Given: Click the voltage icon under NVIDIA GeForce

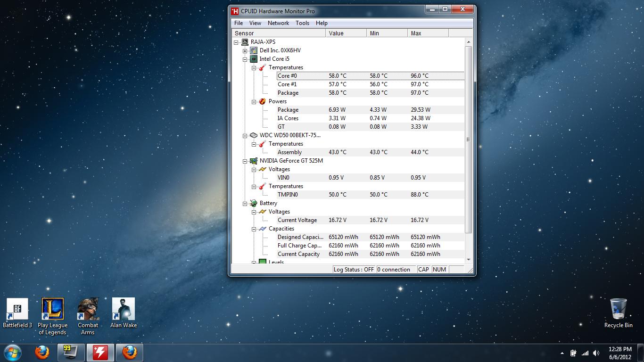Looking at the screenshot, I should pyautogui.click(x=263, y=169).
